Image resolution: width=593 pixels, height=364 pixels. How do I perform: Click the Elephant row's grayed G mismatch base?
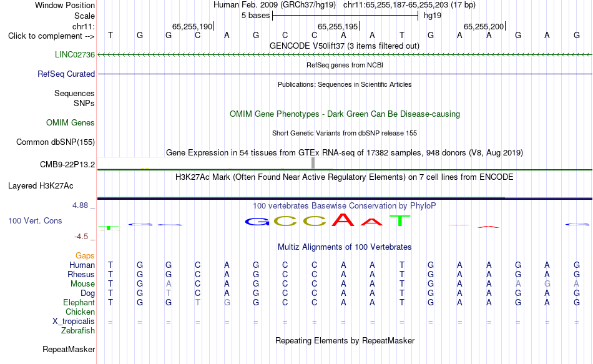click(x=227, y=302)
